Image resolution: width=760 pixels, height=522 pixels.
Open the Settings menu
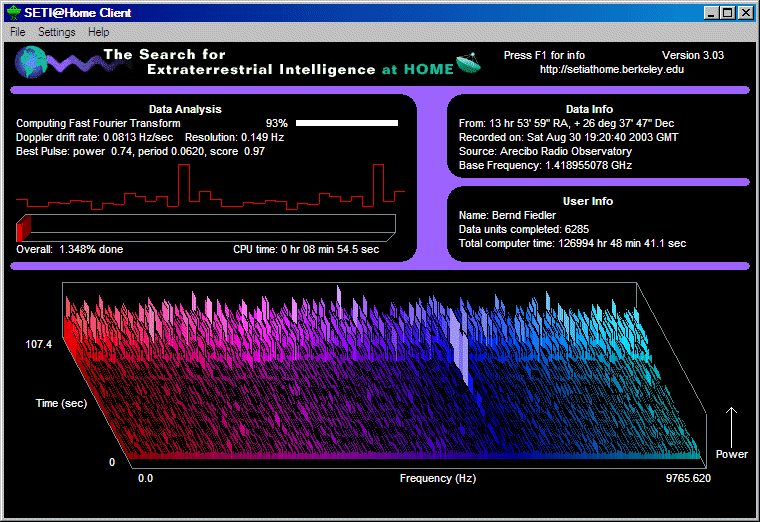pyautogui.click(x=57, y=32)
